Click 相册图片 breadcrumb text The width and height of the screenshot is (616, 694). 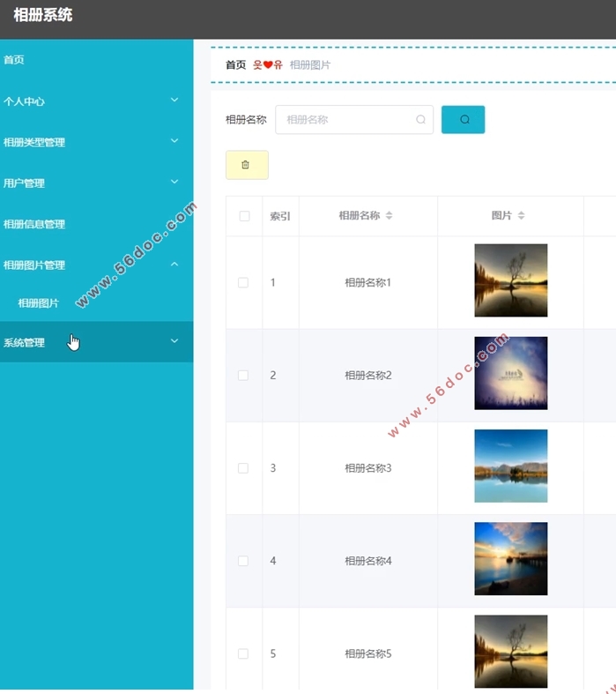(310, 65)
